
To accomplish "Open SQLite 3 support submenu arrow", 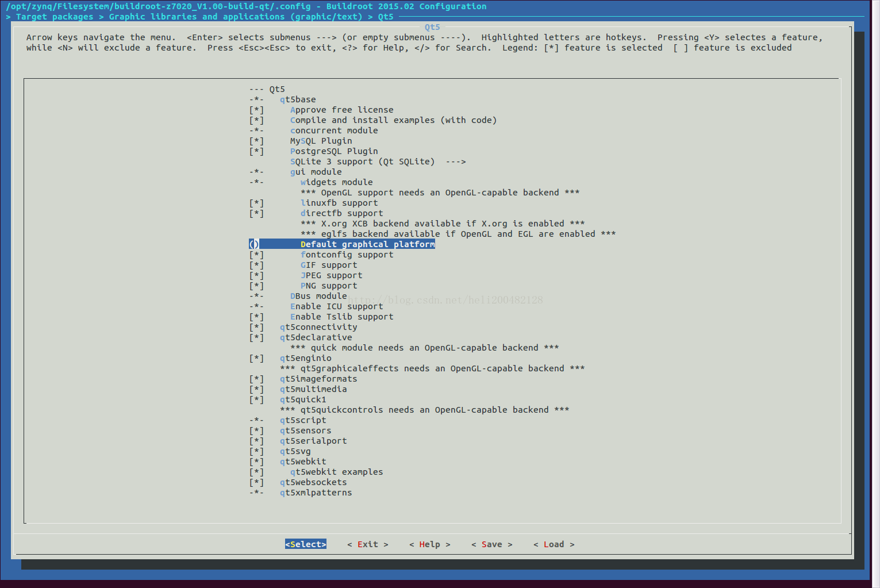I will [456, 162].
